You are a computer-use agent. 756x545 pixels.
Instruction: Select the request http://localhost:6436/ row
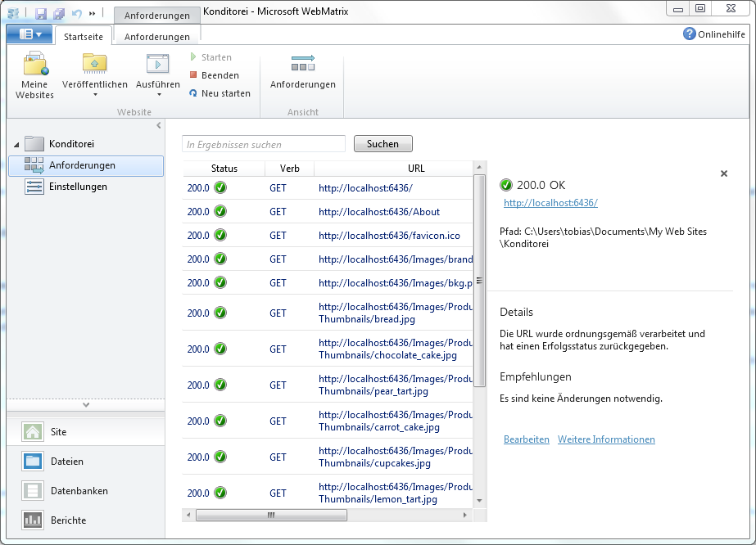328,188
